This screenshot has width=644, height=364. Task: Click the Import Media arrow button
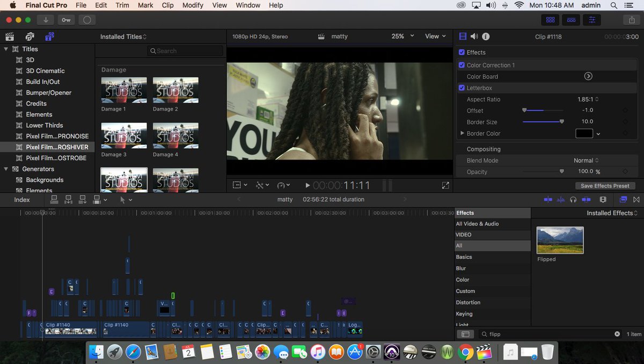pos(46,20)
